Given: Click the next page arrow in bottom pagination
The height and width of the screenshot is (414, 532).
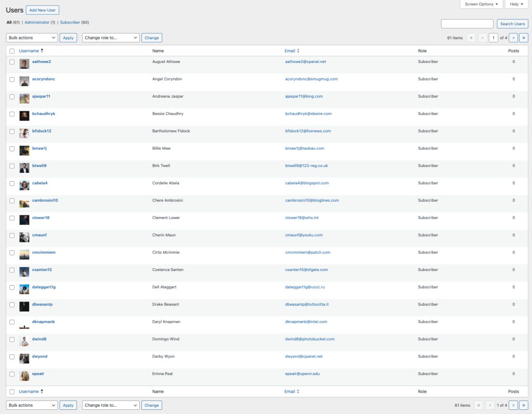Looking at the screenshot, I should pyautogui.click(x=513, y=405).
